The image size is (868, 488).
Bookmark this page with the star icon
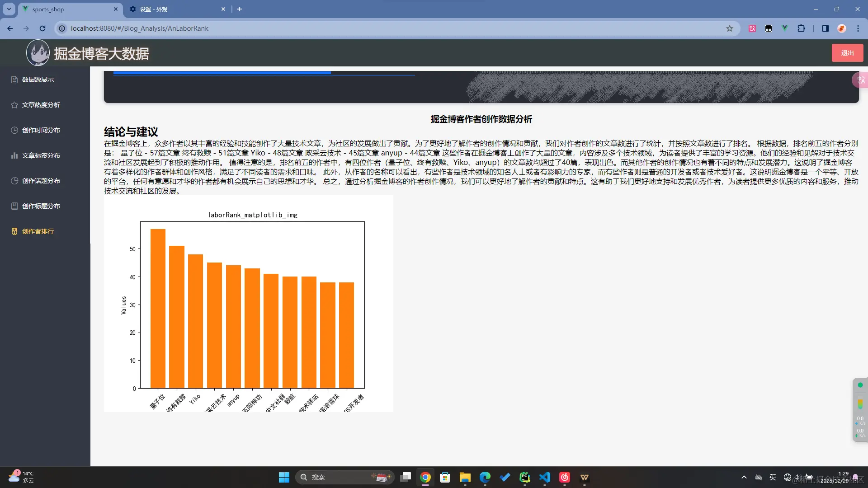[729, 28]
